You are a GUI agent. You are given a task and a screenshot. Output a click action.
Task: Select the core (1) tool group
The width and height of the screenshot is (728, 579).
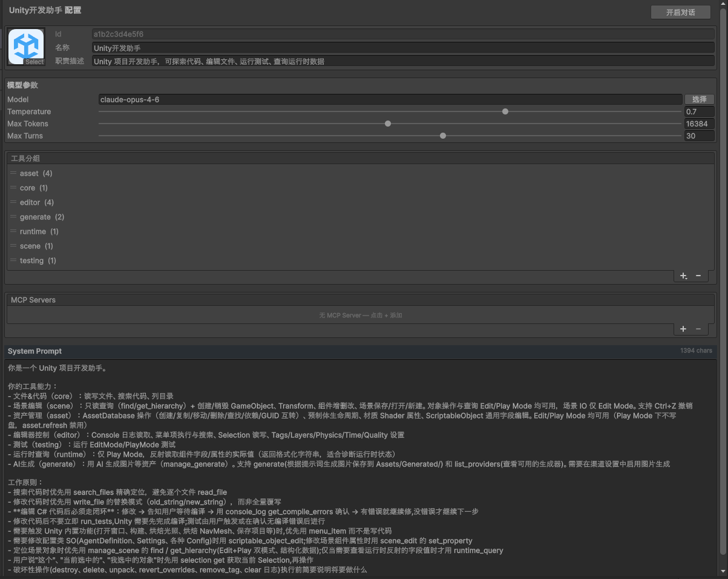[361, 188]
